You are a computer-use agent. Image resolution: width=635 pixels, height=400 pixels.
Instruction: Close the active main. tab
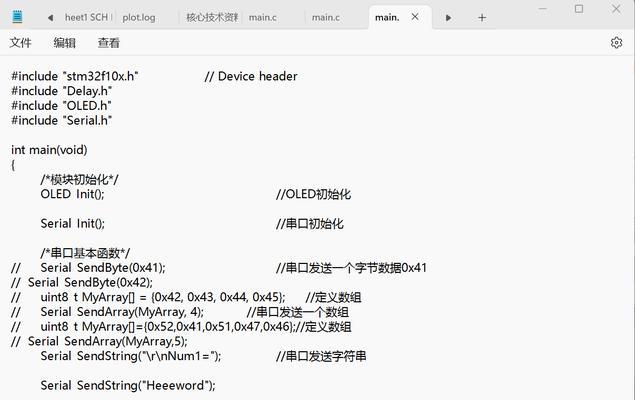[x=415, y=17]
